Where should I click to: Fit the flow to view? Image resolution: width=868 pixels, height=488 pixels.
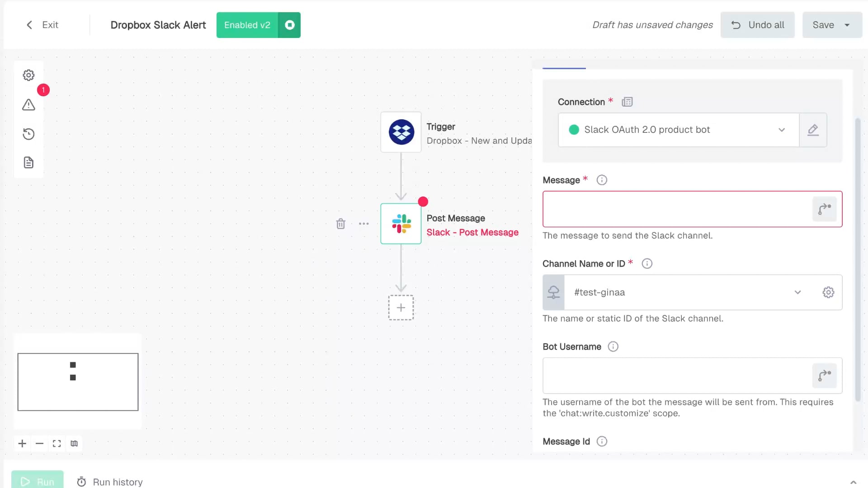pos(57,444)
